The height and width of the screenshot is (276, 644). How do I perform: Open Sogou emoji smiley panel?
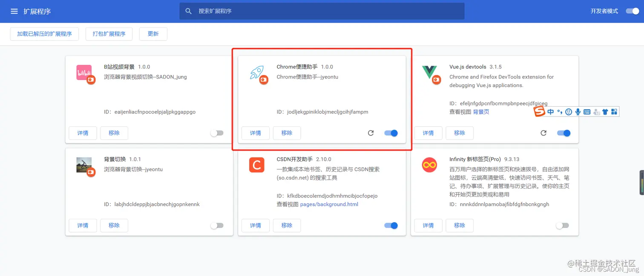click(569, 112)
